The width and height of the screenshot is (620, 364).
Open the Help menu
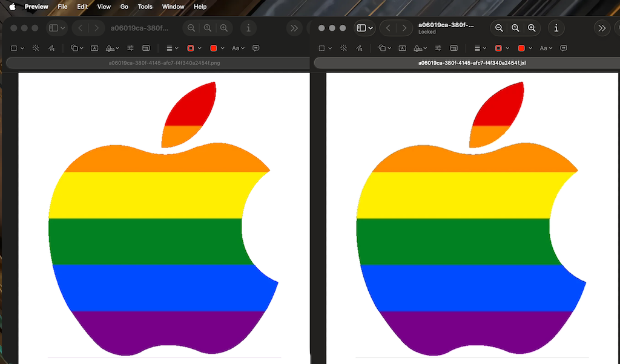point(200,7)
